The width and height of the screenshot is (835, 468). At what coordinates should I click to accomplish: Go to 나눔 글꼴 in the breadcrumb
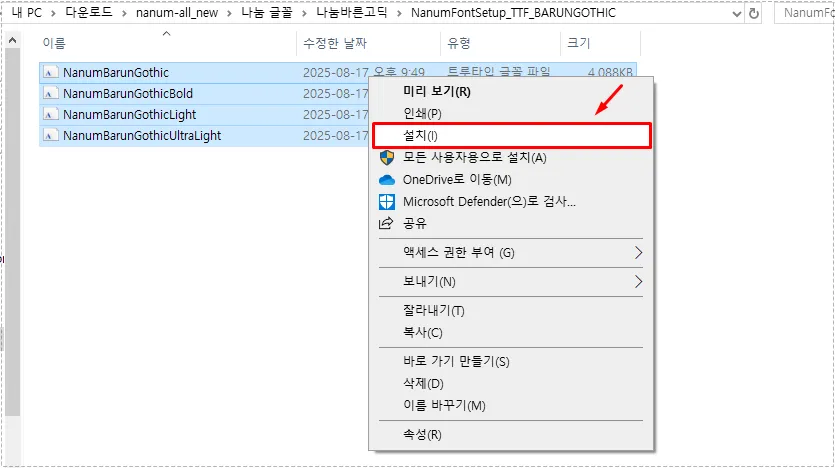point(267,13)
